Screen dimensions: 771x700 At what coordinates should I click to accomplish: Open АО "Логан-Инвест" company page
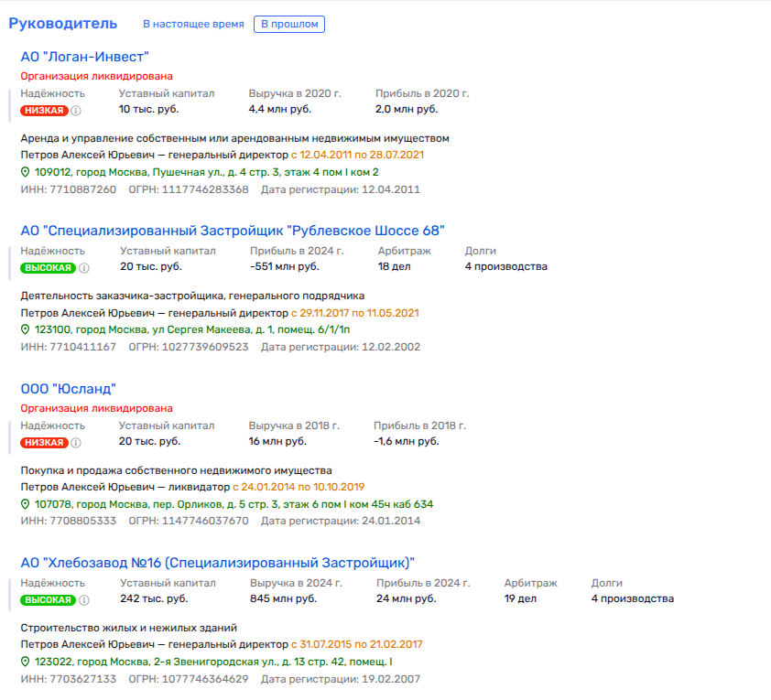coord(84,57)
